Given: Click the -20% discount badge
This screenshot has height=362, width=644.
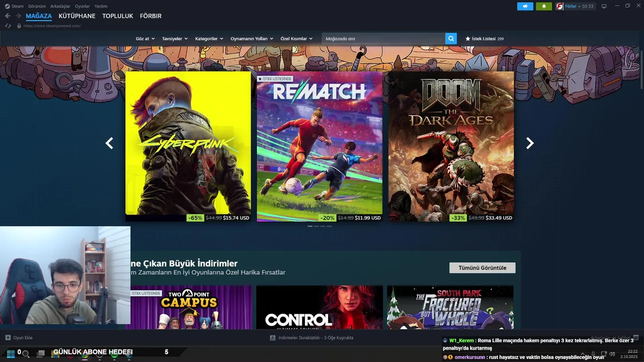Looking at the screenshot, I should (327, 218).
